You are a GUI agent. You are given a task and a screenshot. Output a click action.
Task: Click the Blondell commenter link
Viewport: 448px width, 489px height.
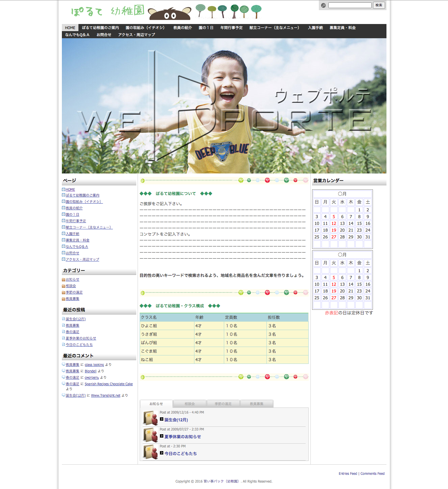91,371
